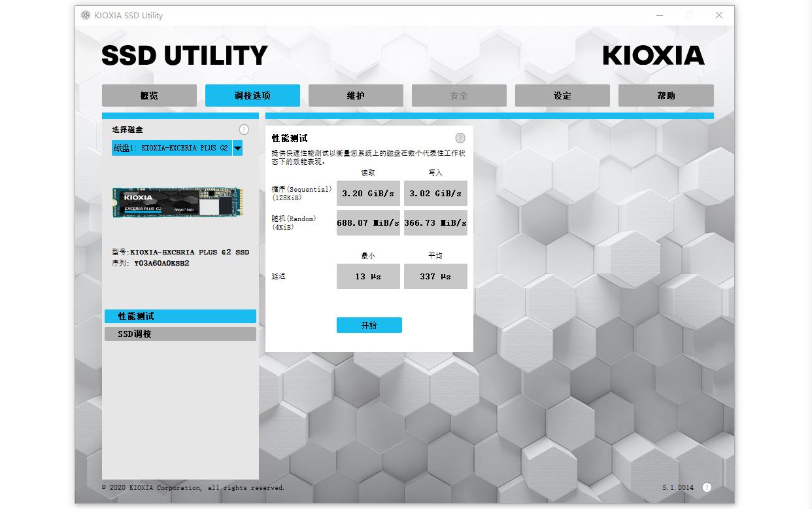Open the 安全 tab
Viewport: 812px width, 509px height.
(x=459, y=96)
